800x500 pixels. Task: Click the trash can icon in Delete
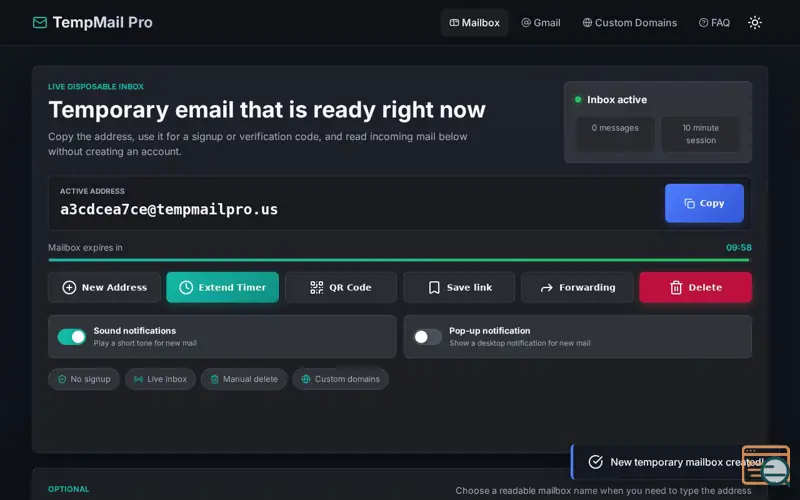coord(676,287)
